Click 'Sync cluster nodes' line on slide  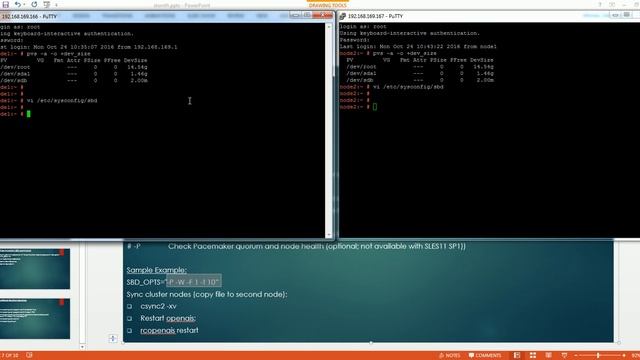click(207, 294)
